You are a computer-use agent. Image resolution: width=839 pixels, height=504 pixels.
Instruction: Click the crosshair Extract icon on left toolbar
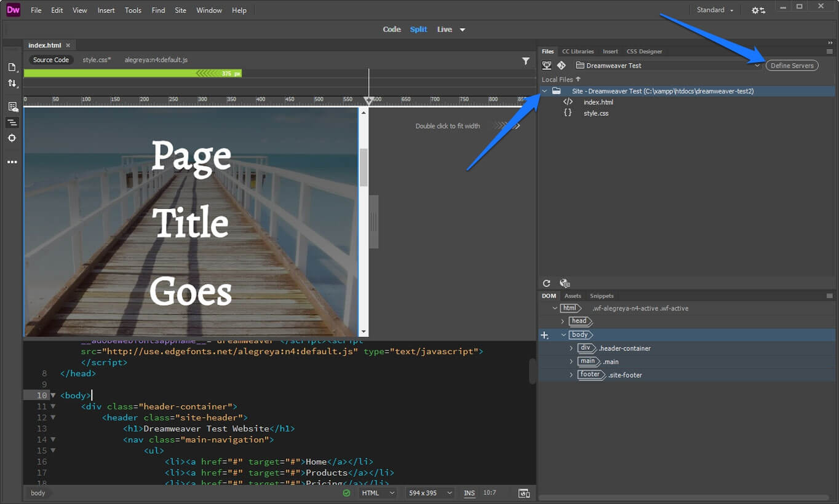[x=12, y=138]
